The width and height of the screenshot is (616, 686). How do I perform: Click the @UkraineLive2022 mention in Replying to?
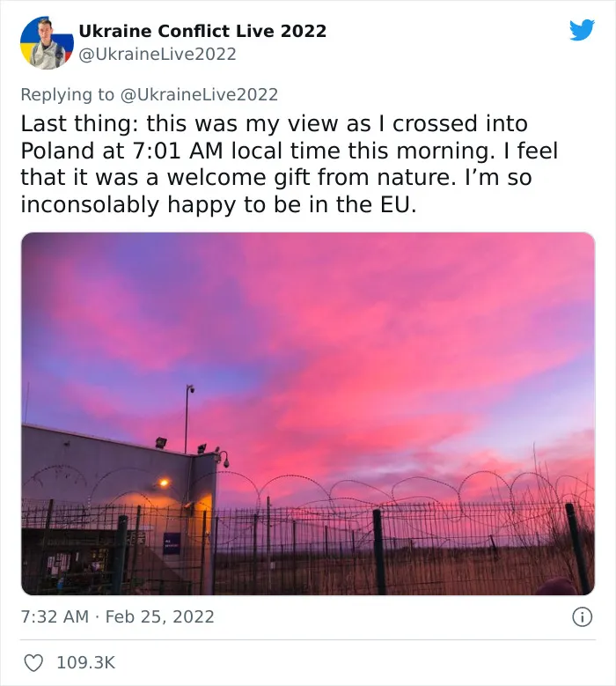click(199, 94)
